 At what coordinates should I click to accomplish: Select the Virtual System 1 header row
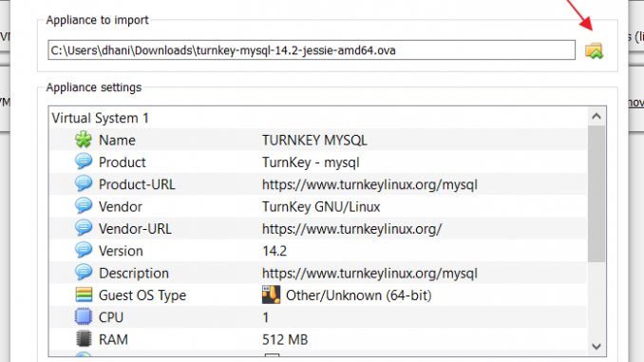click(318, 118)
